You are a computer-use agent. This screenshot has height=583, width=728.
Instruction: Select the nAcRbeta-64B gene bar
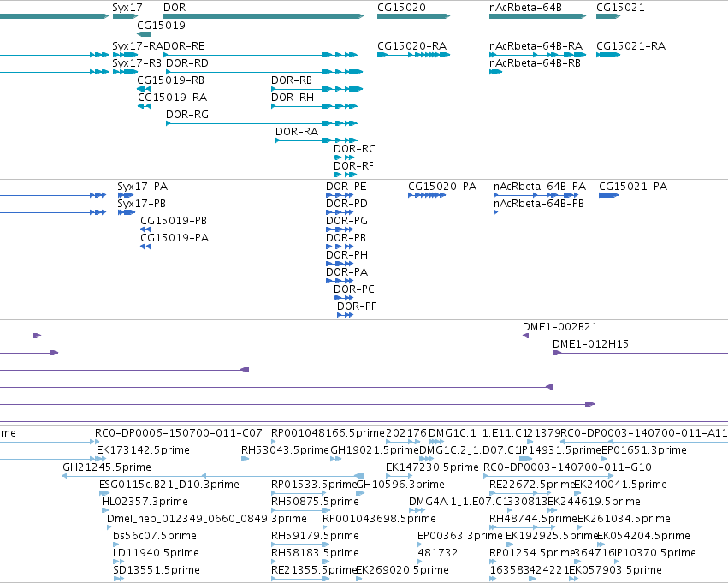[x=537, y=16]
